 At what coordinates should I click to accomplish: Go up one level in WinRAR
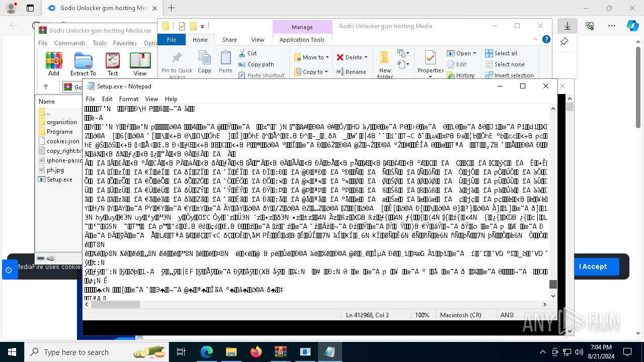[46, 87]
